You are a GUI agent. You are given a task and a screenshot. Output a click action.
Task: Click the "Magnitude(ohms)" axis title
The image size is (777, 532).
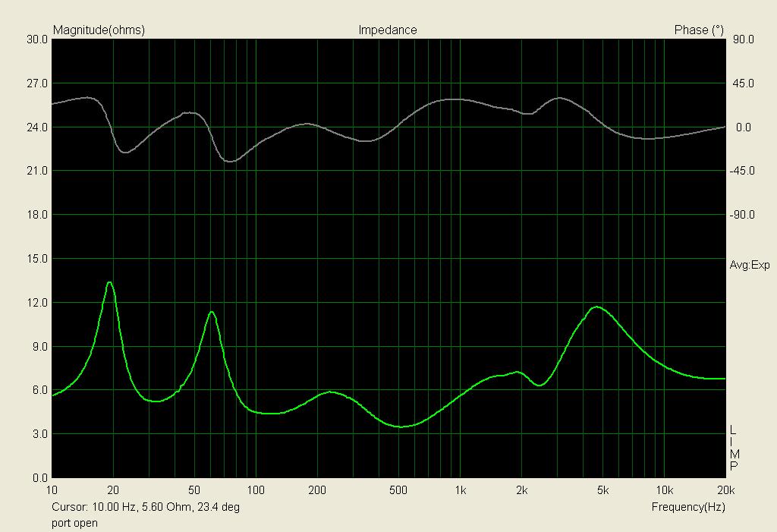point(99,30)
